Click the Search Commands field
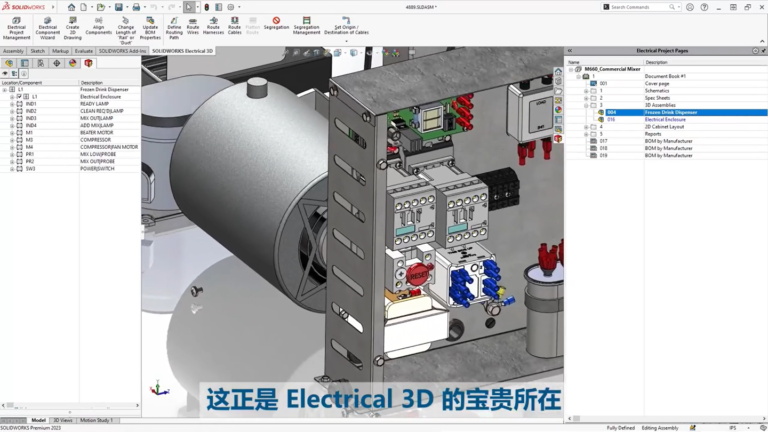This screenshot has height=432, width=768. pos(641,7)
